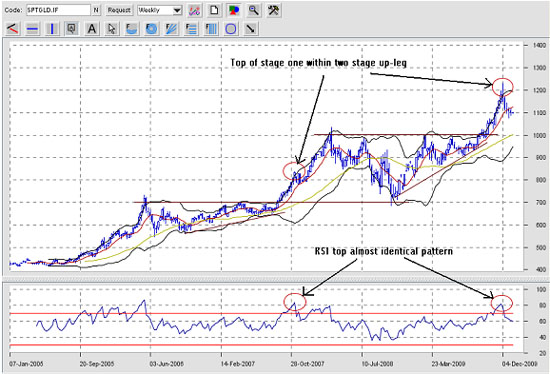The image size is (550, 374).
Task: Select the circle ellipse drawing tool
Action: tap(230, 29)
